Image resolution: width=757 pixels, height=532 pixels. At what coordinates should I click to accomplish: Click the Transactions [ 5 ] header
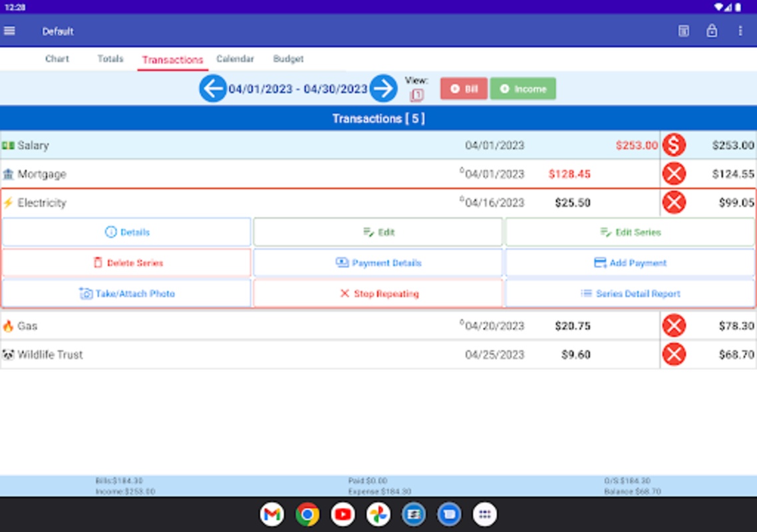(378, 119)
